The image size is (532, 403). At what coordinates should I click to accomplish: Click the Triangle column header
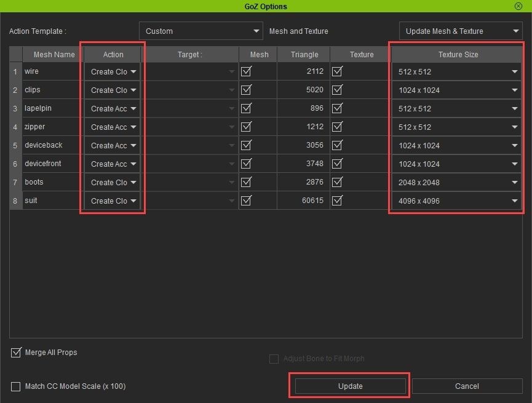click(304, 55)
